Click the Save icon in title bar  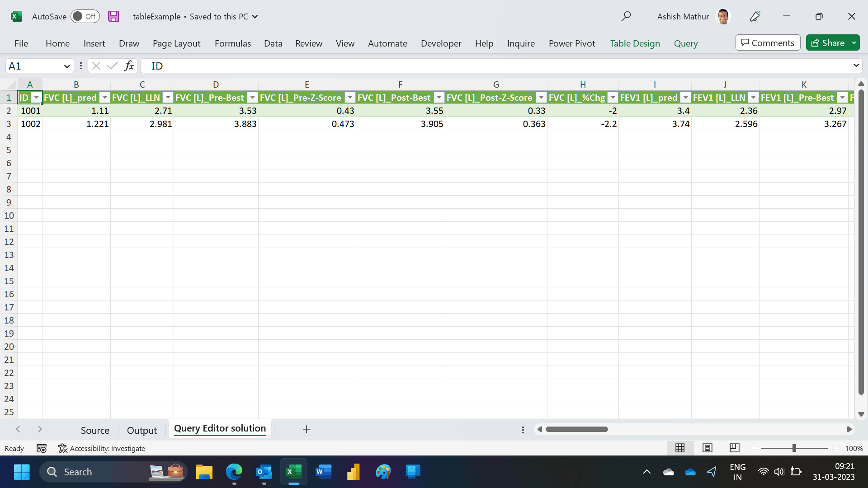(x=113, y=16)
